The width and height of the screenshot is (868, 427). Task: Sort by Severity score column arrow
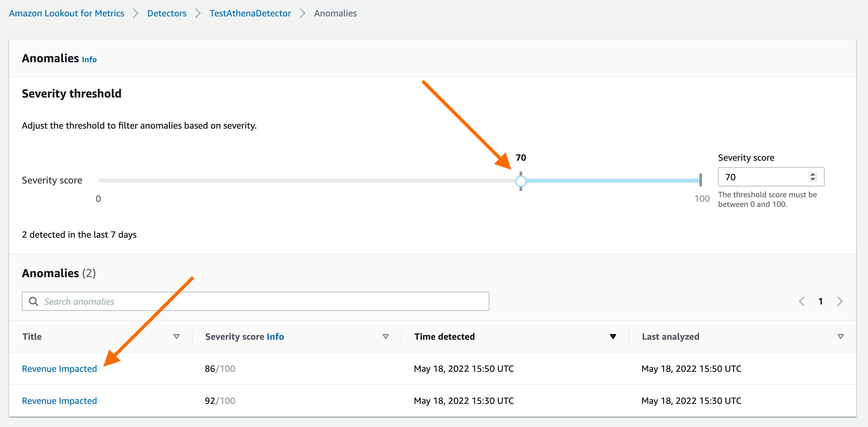point(385,337)
